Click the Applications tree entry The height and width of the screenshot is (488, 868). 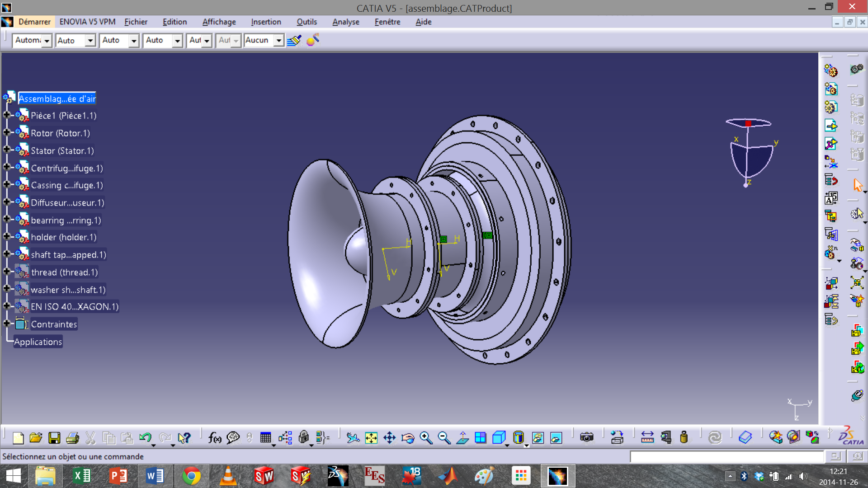coord(38,342)
